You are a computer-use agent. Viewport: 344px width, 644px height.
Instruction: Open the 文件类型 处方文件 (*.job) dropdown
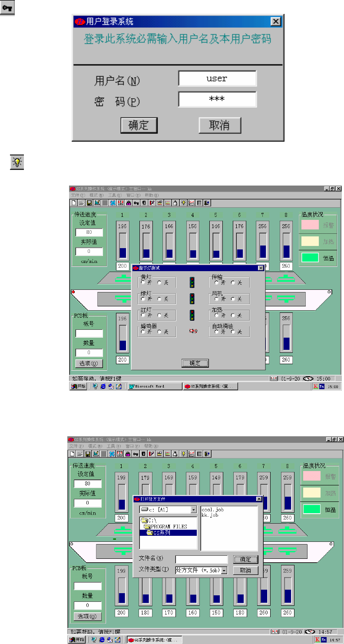click(225, 570)
